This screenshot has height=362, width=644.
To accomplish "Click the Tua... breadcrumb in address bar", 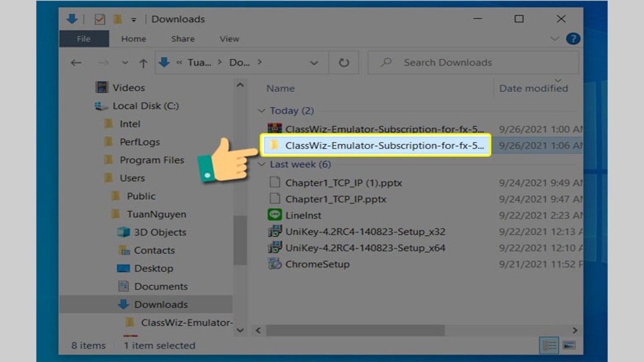I will pos(199,62).
